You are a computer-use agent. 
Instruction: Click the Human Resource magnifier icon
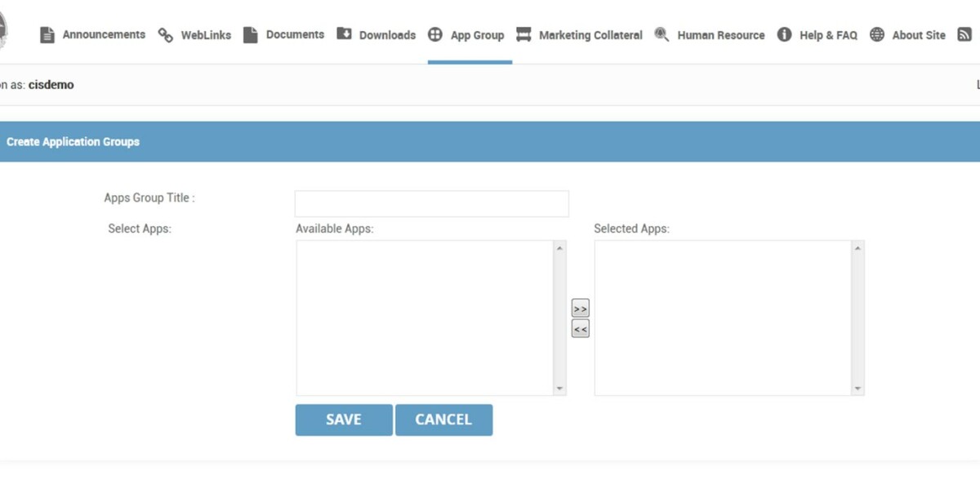tap(661, 34)
